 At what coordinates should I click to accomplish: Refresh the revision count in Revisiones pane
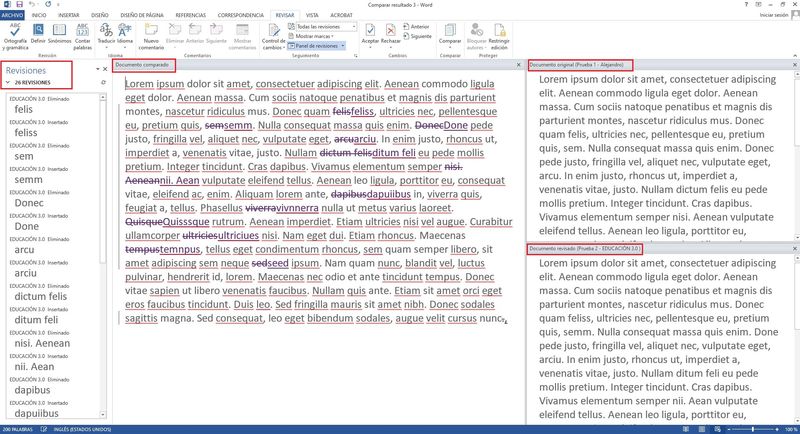click(x=104, y=82)
